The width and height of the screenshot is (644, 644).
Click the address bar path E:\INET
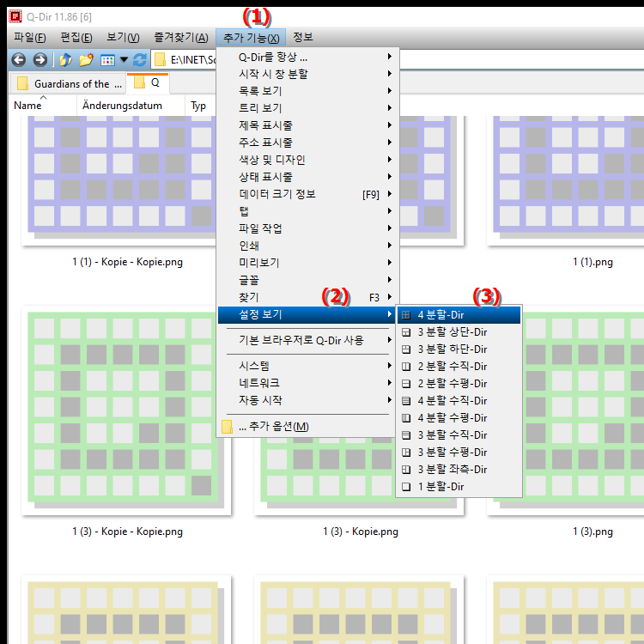pos(193,60)
